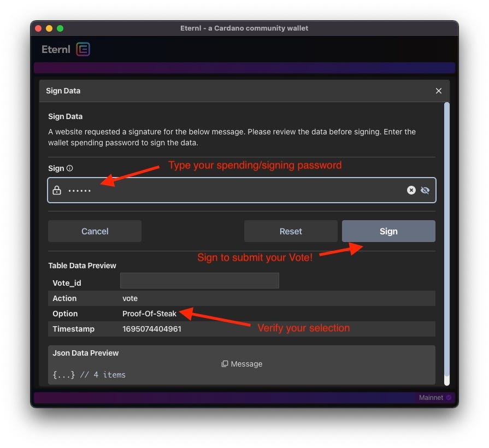
Task: Click the Mainnet status check icon
Action: point(449,398)
